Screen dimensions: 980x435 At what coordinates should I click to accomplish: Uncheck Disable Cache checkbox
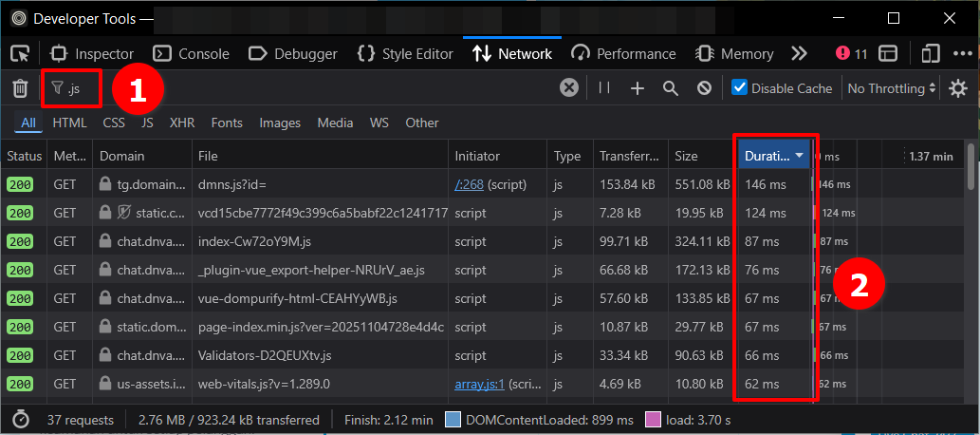click(739, 87)
